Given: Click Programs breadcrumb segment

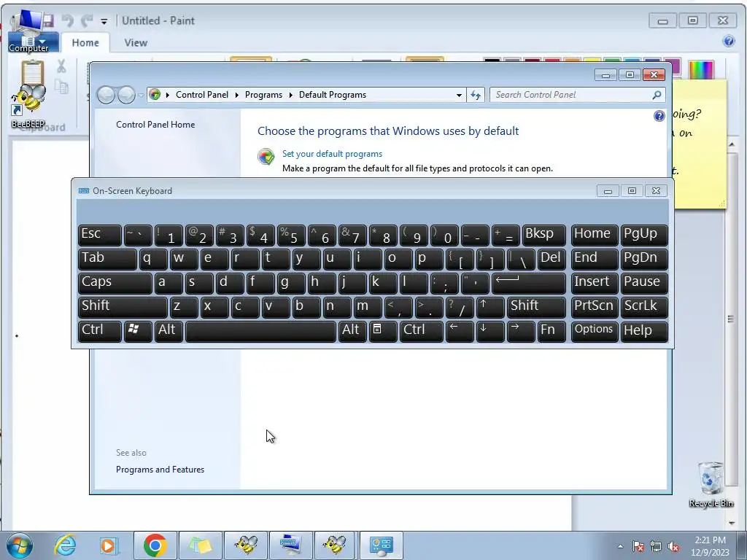Looking at the screenshot, I should point(263,95).
